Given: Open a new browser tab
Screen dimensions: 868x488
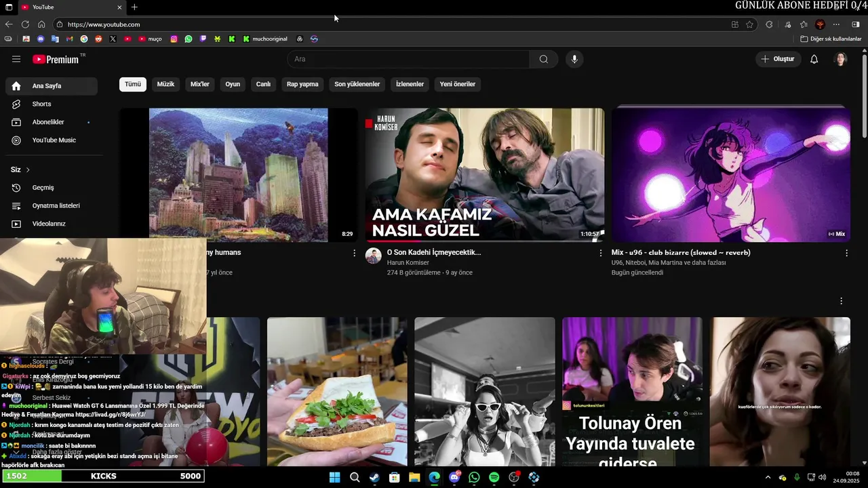Looking at the screenshot, I should pos(134,7).
